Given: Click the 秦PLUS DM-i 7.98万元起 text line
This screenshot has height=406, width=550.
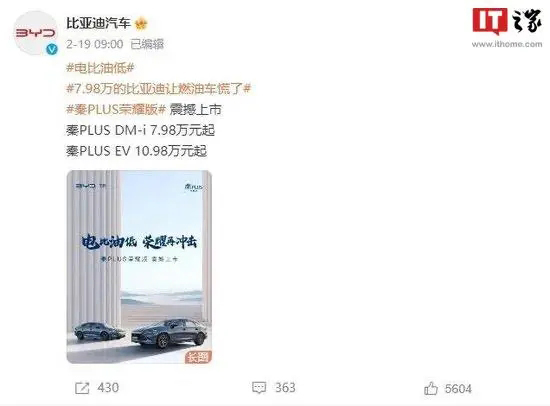Looking at the screenshot, I should pos(140,130).
